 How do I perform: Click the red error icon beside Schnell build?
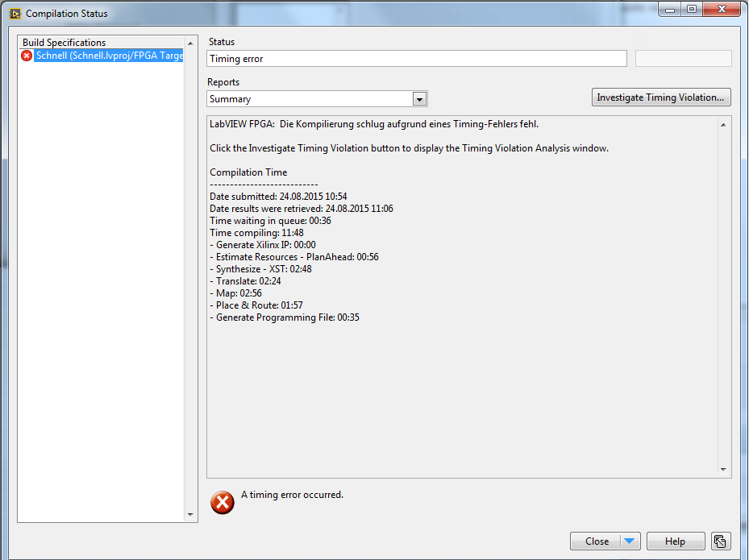point(27,56)
